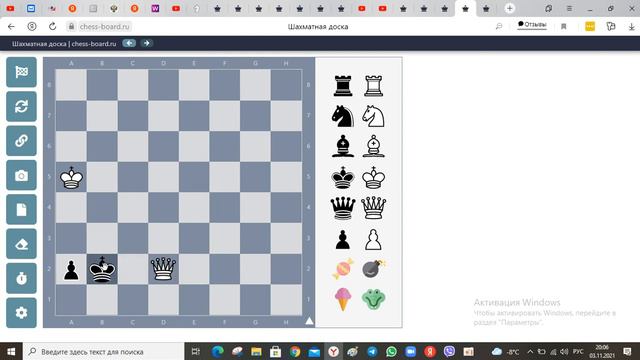Open browser downloads arrow icon
640x360 pixels.
pos(631,27)
